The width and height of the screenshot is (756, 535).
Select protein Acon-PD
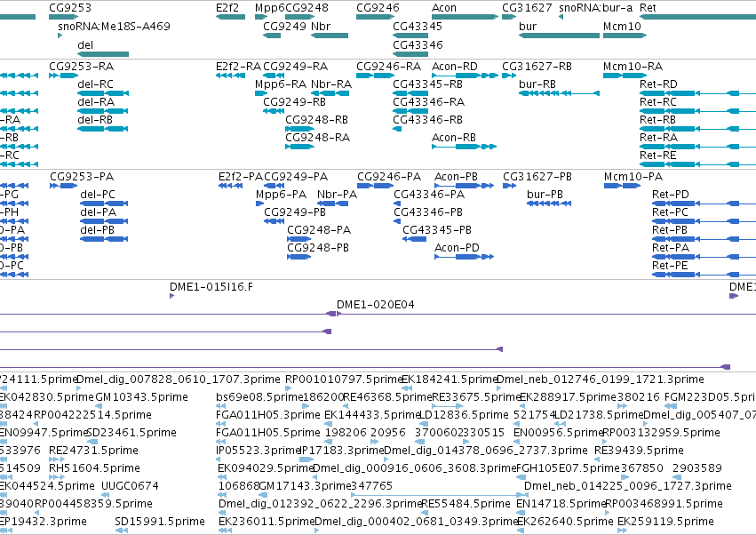tap(465, 257)
